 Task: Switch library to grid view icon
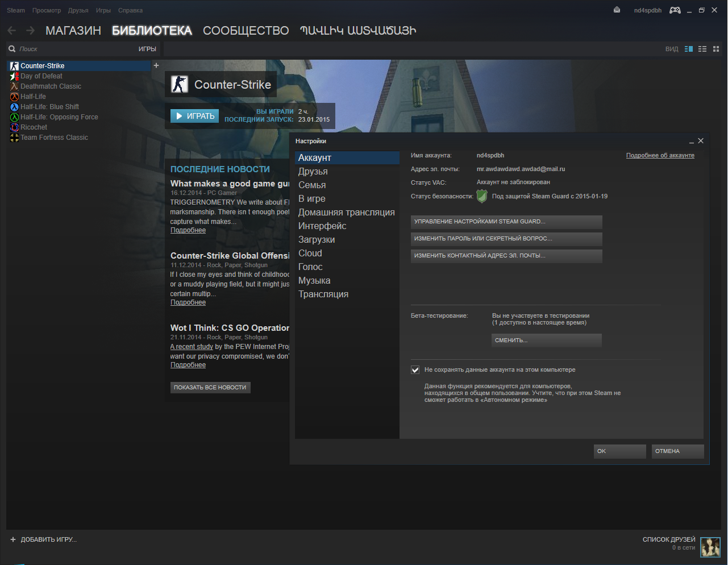coord(716,49)
